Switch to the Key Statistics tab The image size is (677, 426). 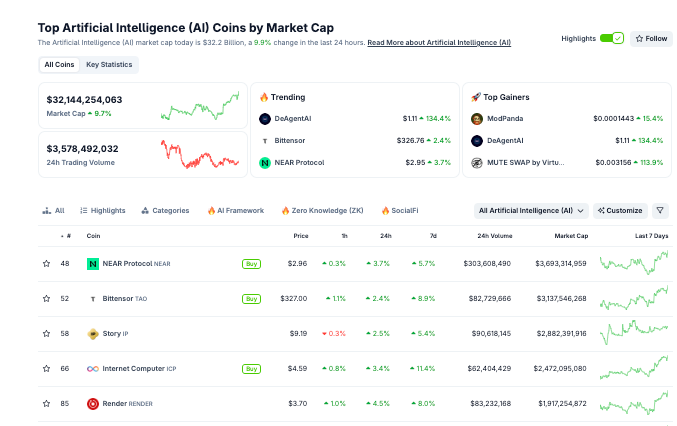108,65
